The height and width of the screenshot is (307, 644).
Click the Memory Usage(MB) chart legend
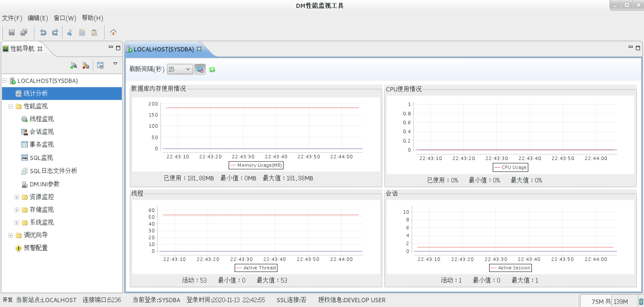tap(256, 165)
